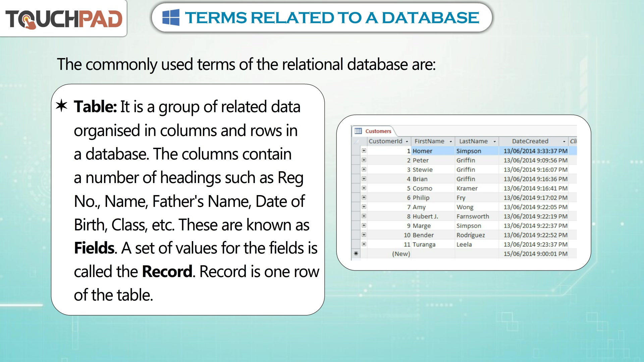Expand the Brian Griffin record row
644x362 pixels.
point(364,179)
